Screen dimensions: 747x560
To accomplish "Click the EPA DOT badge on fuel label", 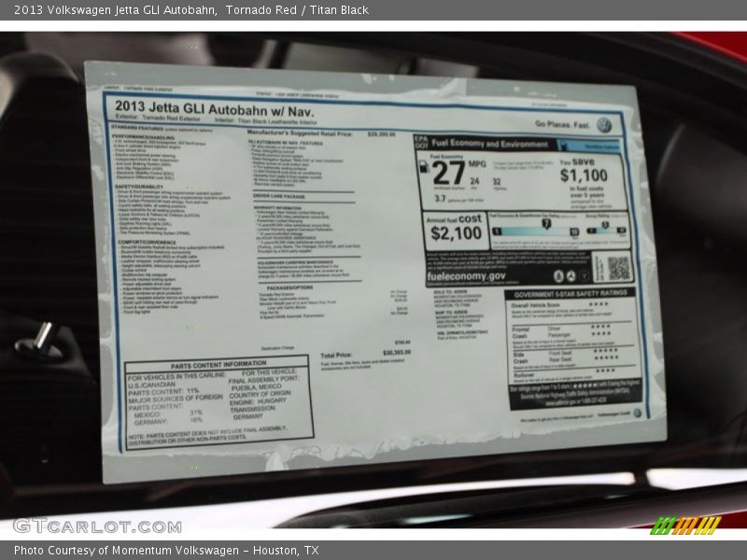I will click(420, 142).
